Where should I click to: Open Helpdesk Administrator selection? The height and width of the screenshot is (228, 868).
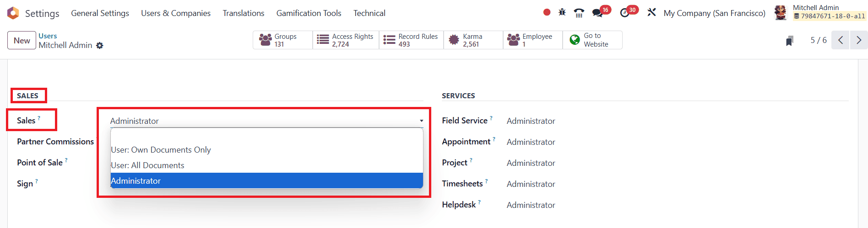[x=531, y=205]
